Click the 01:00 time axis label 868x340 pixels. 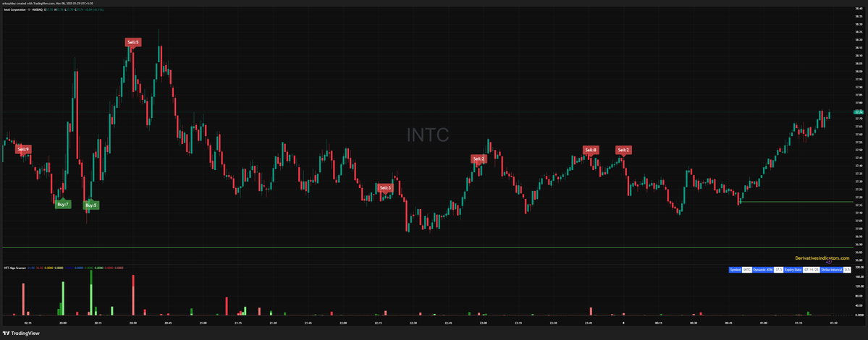[x=764, y=323]
